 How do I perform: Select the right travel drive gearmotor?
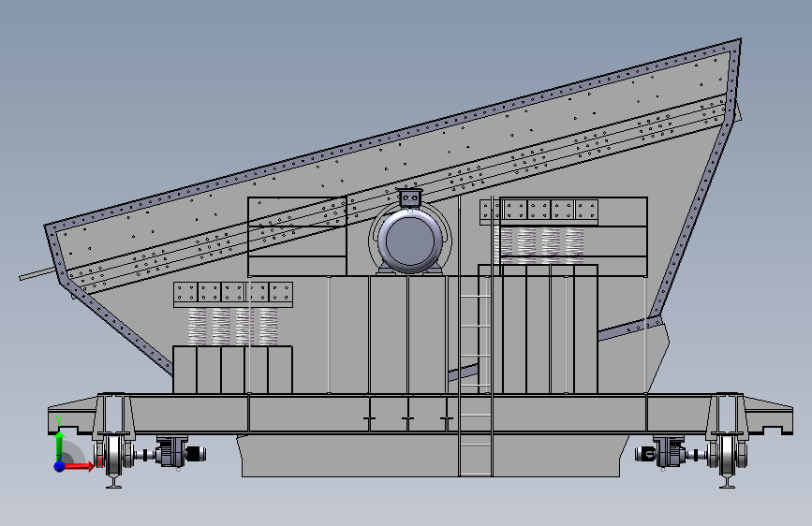(661, 454)
